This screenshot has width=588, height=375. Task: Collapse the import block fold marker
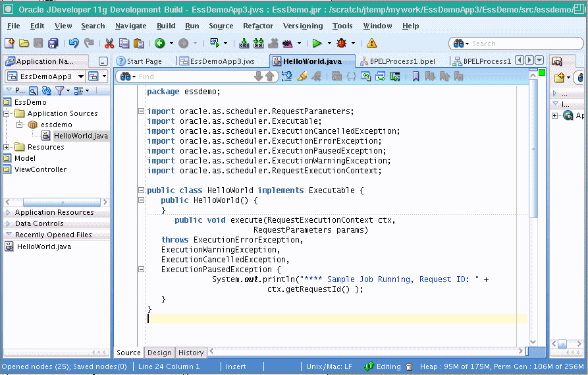pyautogui.click(x=141, y=111)
